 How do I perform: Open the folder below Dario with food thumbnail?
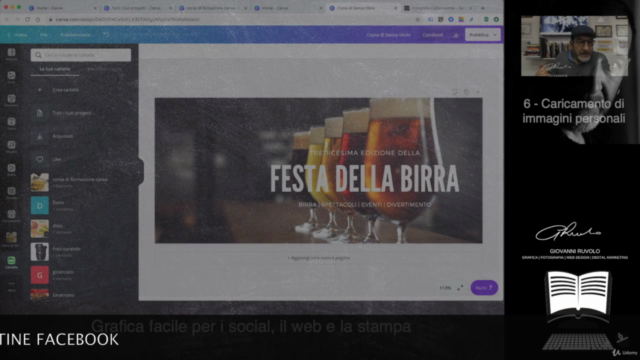click(81, 229)
